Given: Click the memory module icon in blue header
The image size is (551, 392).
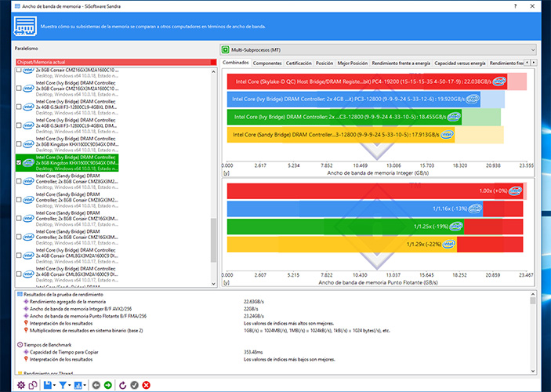Looking at the screenshot, I should [25, 27].
